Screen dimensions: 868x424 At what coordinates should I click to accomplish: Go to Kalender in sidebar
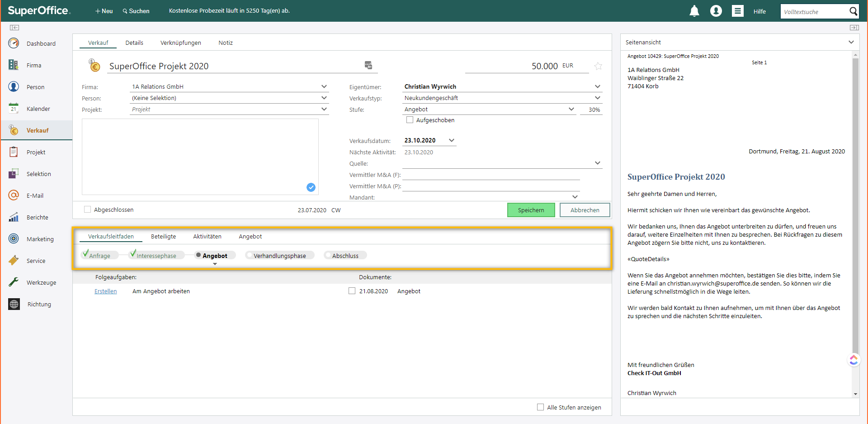pyautogui.click(x=38, y=109)
